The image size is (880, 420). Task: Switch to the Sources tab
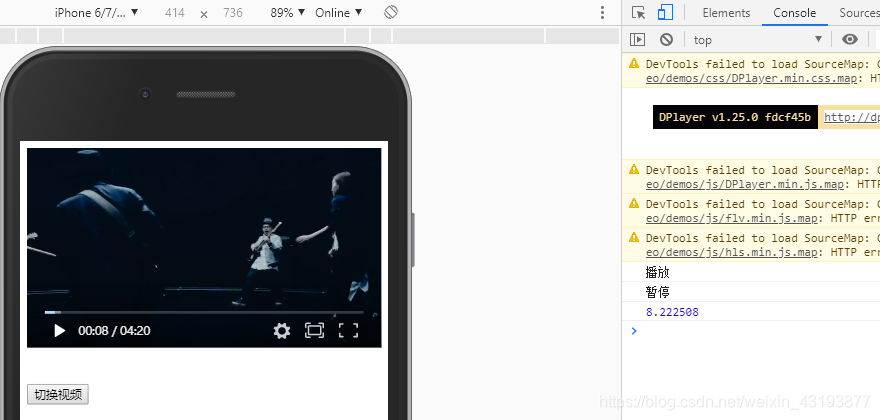pos(859,13)
